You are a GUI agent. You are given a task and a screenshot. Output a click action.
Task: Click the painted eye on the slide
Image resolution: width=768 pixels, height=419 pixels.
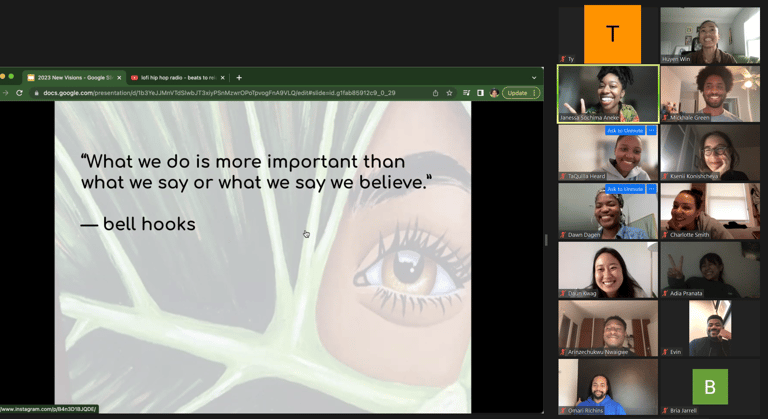[x=409, y=272]
